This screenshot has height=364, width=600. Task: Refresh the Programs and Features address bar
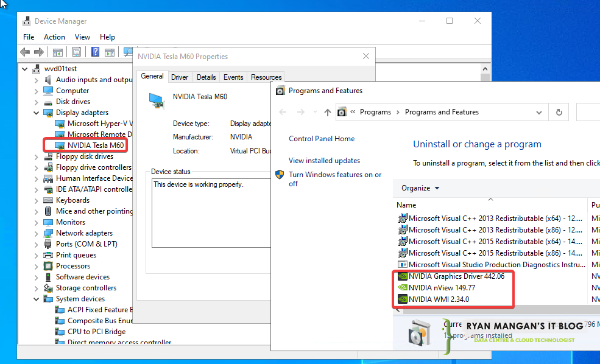tap(559, 112)
